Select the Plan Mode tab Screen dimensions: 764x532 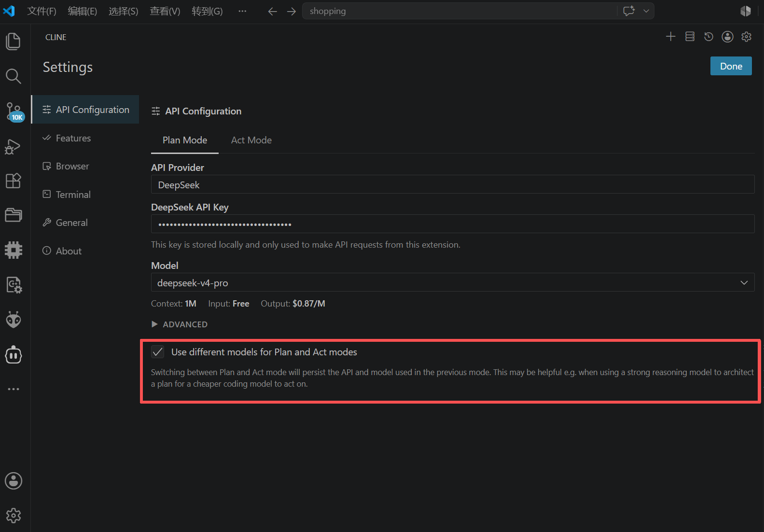(x=185, y=140)
